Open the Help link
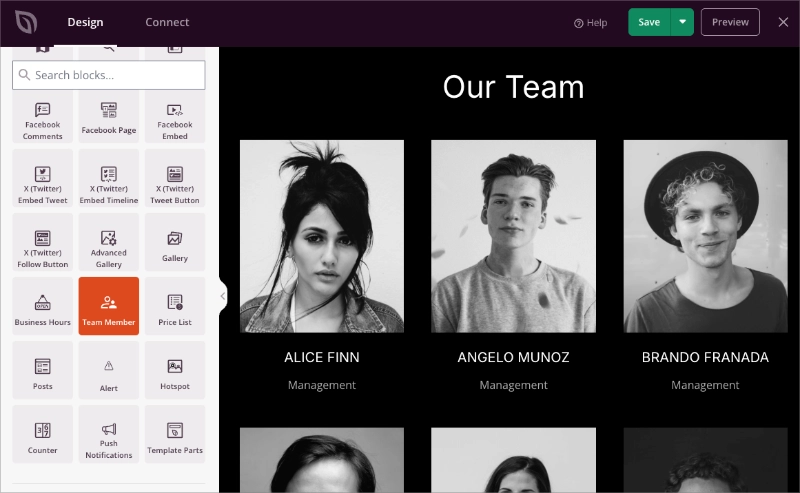The image size is (800, 493). [590, 23]
